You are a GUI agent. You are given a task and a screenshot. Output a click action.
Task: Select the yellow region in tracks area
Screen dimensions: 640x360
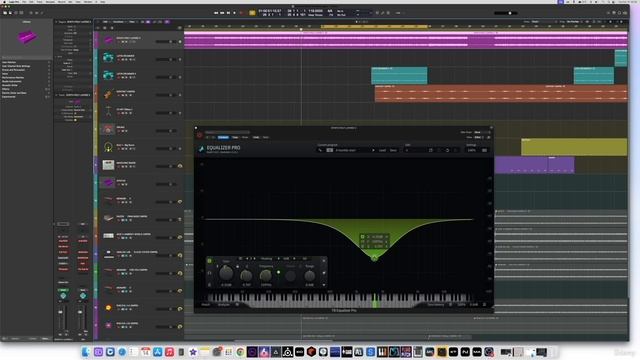click(x=574, y=147)
